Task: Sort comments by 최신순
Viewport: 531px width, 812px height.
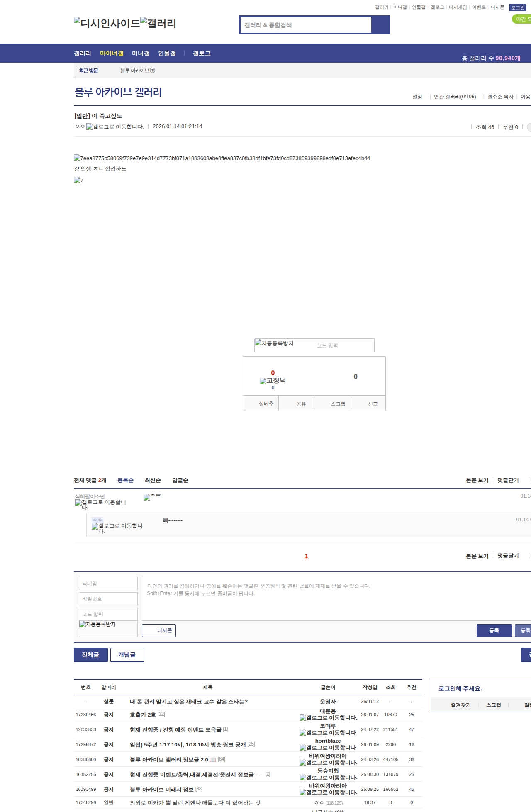Action: tap(153, 480)
